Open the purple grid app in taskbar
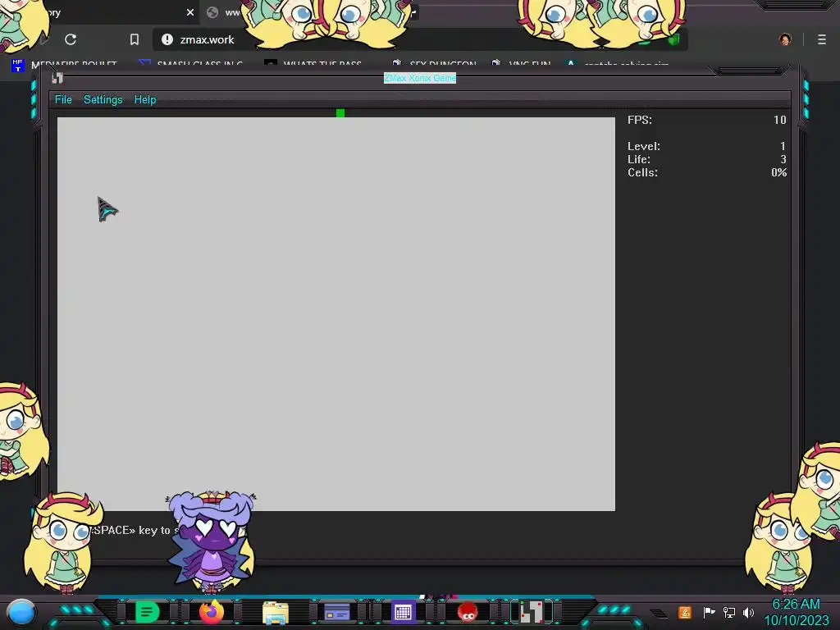The image size is (840, 630). [403, 612]
